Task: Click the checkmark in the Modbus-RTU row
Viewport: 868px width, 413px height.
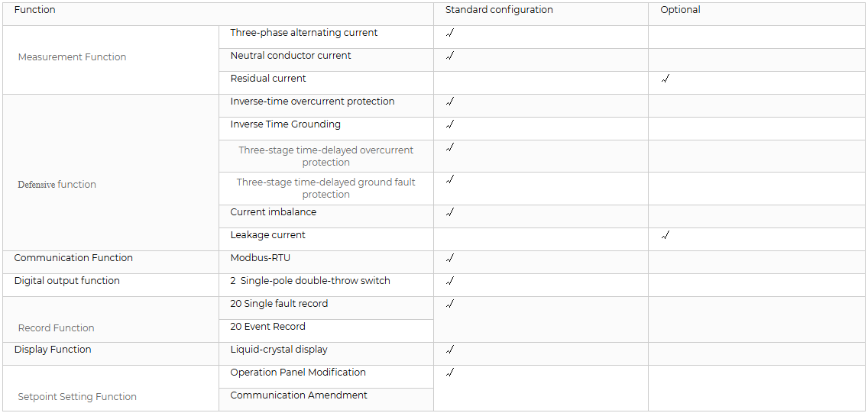Action: coord(449,258)
